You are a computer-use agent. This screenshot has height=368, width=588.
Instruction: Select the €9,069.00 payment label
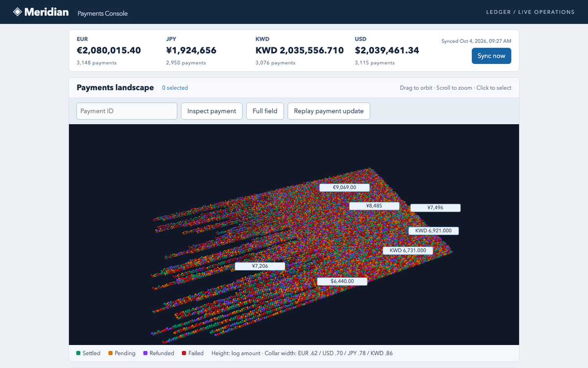[344, 187]
